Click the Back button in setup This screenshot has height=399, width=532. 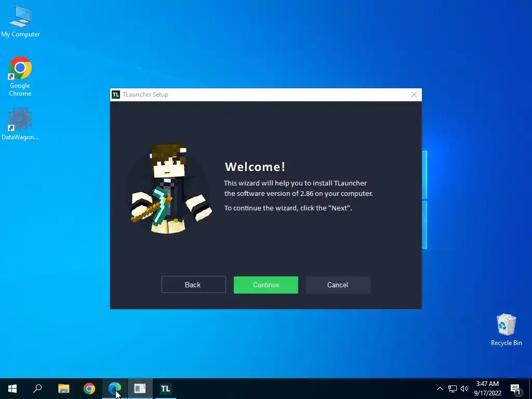(193, 285)
